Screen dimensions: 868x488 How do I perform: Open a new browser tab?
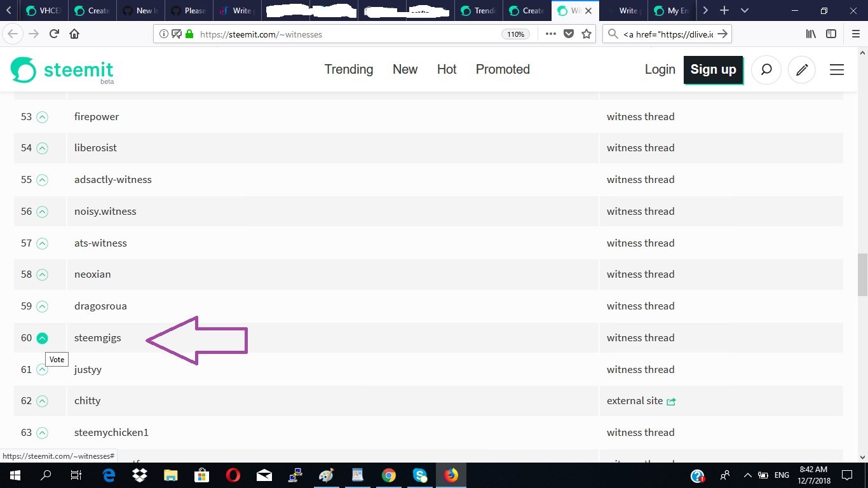(724, 11)
